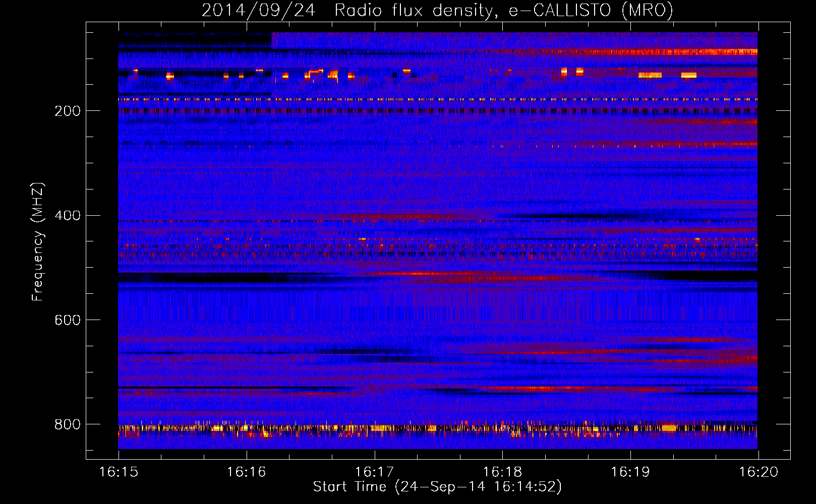This screenshot has width=816, height=504.
Task: Click the 16:19 time tick label
Action: point(630,472)
